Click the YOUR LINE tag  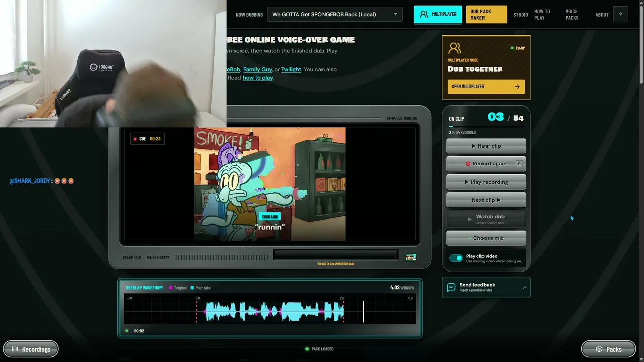(270, 217)
